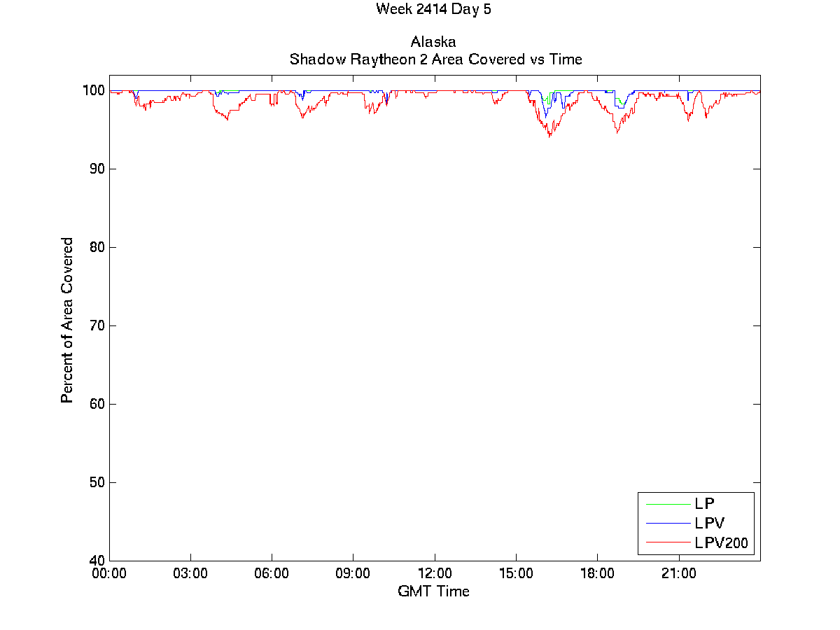840x630 pixels.
Task: Click the 21:00 x-axis tick label
Action: pyautogui.click(x=678, y=574)
